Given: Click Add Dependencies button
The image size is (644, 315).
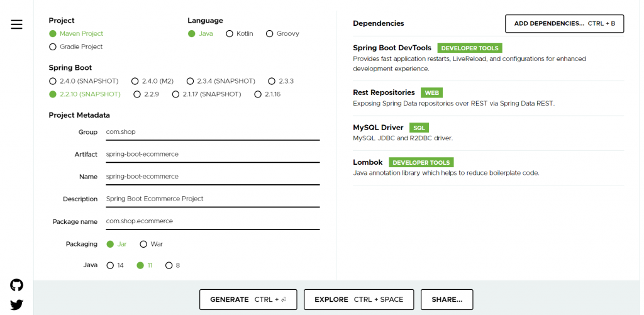Looking at the screenshot, I should [x=564, y=24].
